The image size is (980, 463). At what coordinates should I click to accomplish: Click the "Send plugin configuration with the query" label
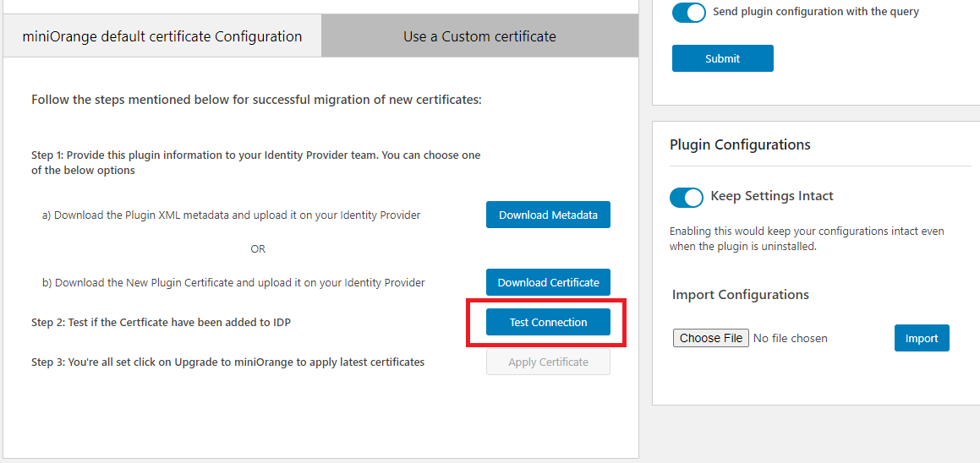pyautogui.click(x=816, y=12)
